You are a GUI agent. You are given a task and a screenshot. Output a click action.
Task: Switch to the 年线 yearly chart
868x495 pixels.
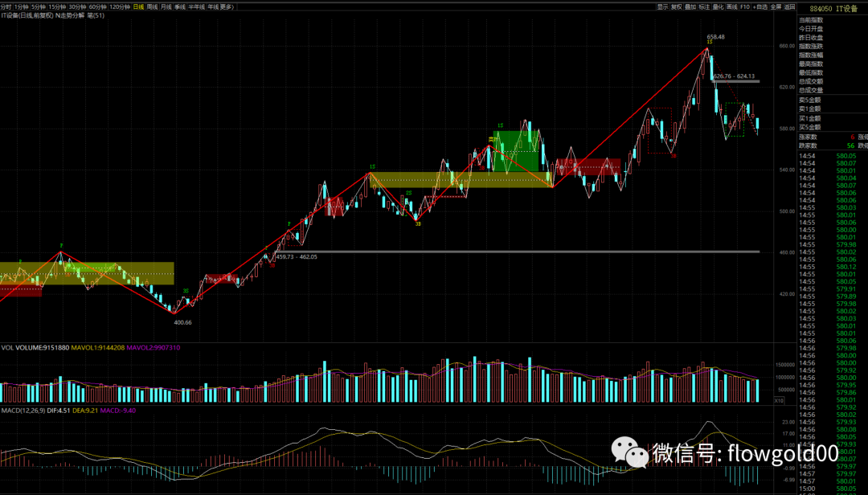coord(213,7)
